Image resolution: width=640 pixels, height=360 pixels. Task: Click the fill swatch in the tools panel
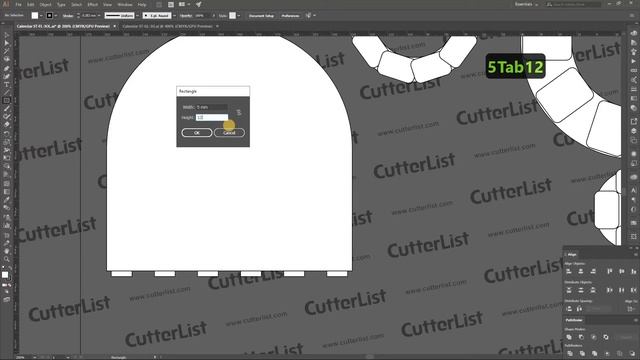click(5, 275)
